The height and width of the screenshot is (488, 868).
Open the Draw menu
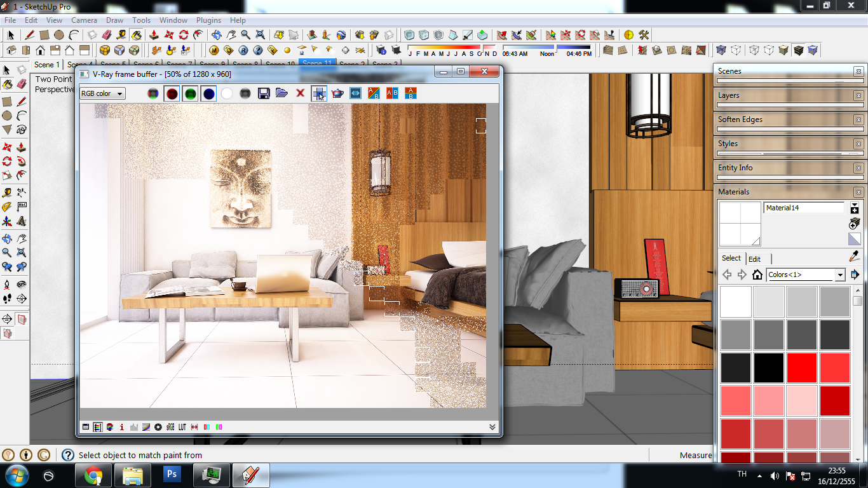115,20
